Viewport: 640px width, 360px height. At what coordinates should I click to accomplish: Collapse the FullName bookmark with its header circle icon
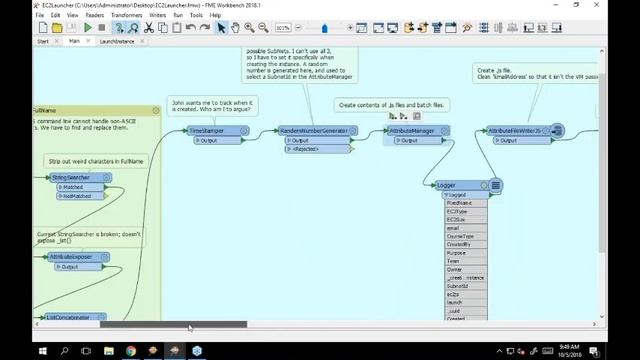tap(156, 111)
